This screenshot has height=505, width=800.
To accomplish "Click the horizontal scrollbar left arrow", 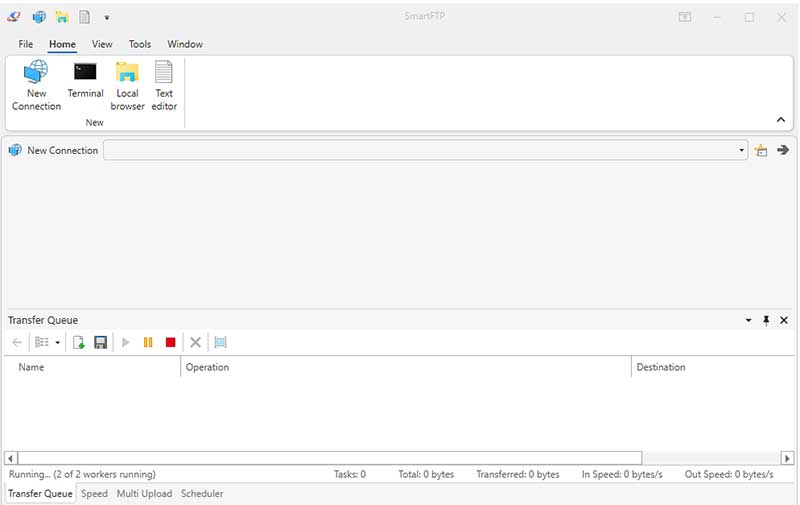I will pos(11,458).
